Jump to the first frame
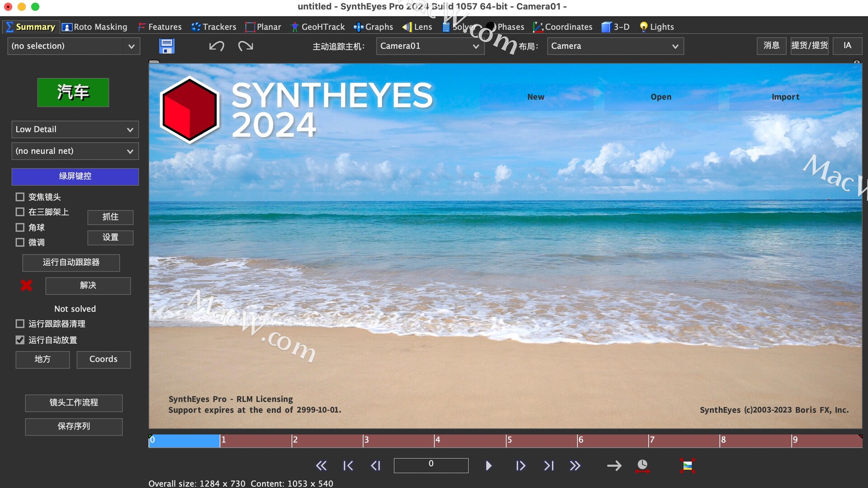 [348, 465]
